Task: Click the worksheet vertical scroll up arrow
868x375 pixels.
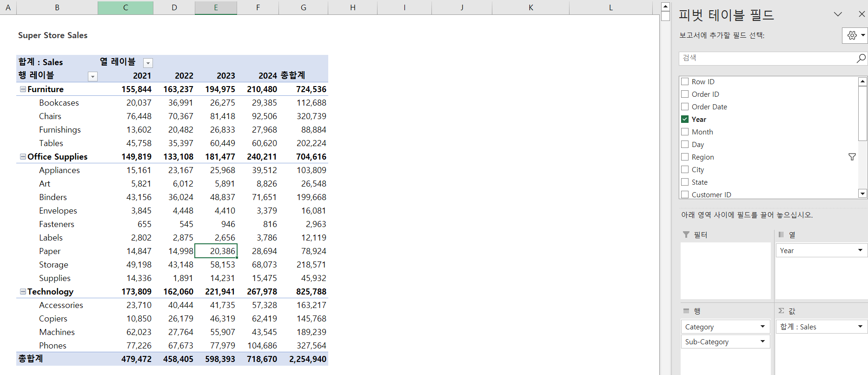Action: click(x=665, y=7)
